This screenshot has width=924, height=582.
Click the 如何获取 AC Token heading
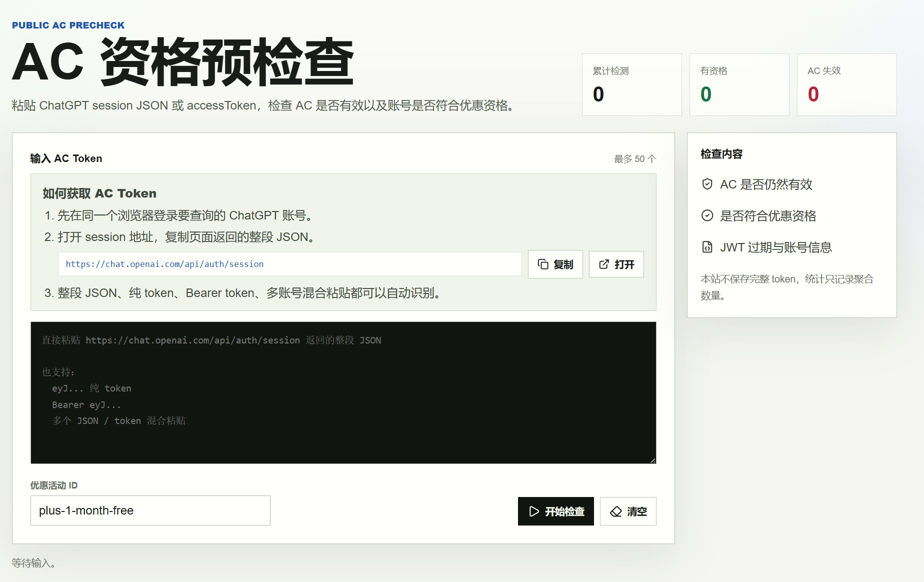click(x=99, y=193)
